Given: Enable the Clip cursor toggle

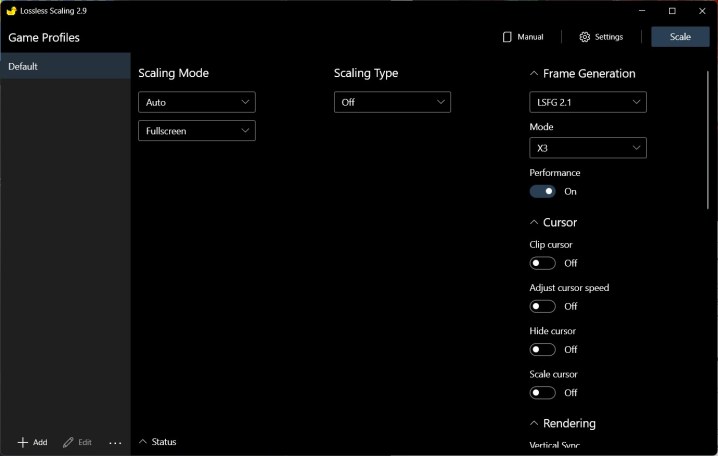Looking at the screenshot, I should pyautogui.click(x=542, y=263).
